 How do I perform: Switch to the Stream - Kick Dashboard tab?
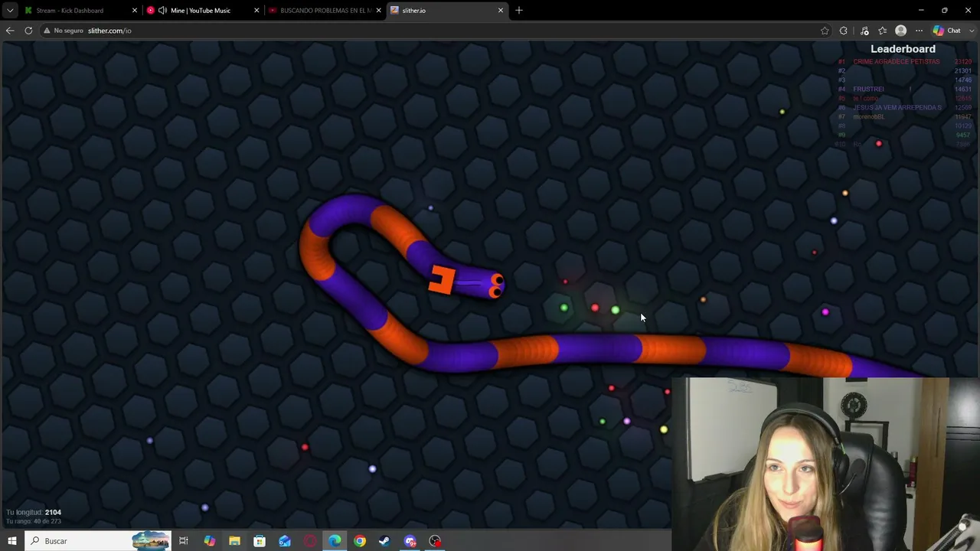pyautogui.click(x=69, y=10)
